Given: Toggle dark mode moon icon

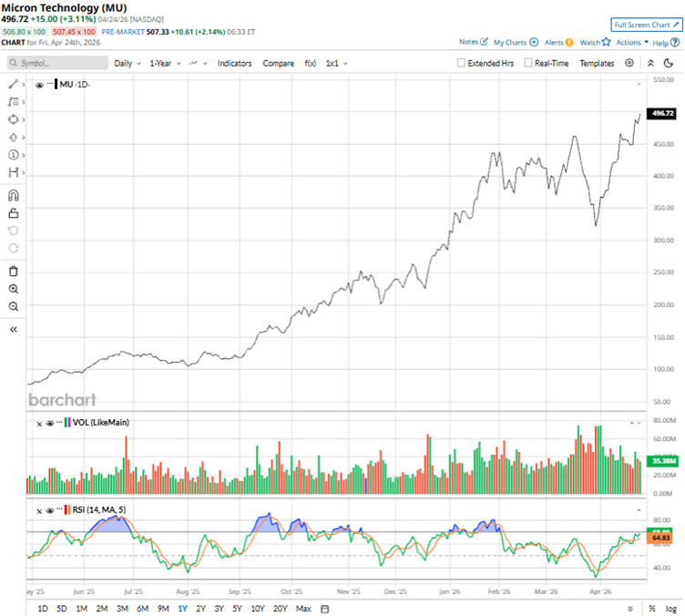Looking at the screenshot, I should [669, 63].
